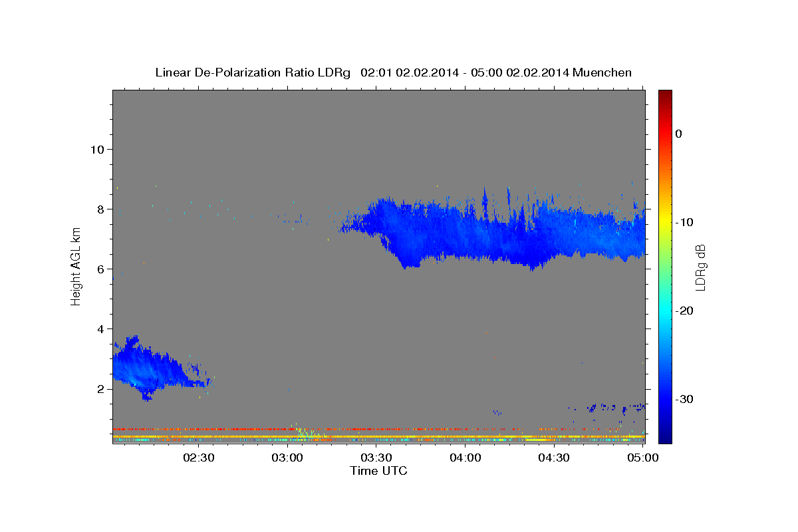Click the '04:00' time tick label
This screenshot has width=798, height=532.
[x=465, y=458]
